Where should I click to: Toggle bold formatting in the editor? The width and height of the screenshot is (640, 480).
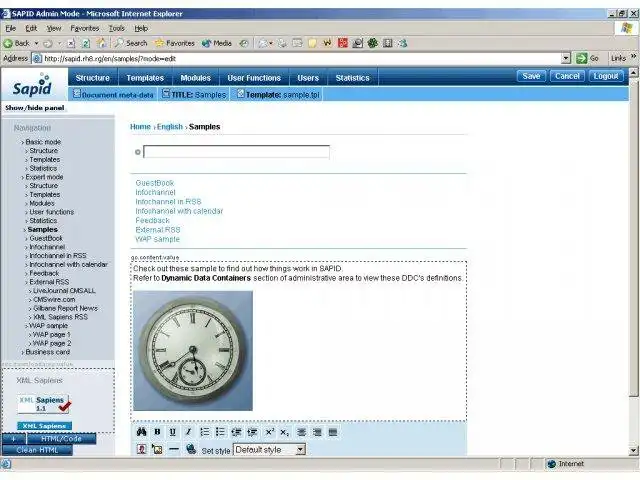coord(157,432)
